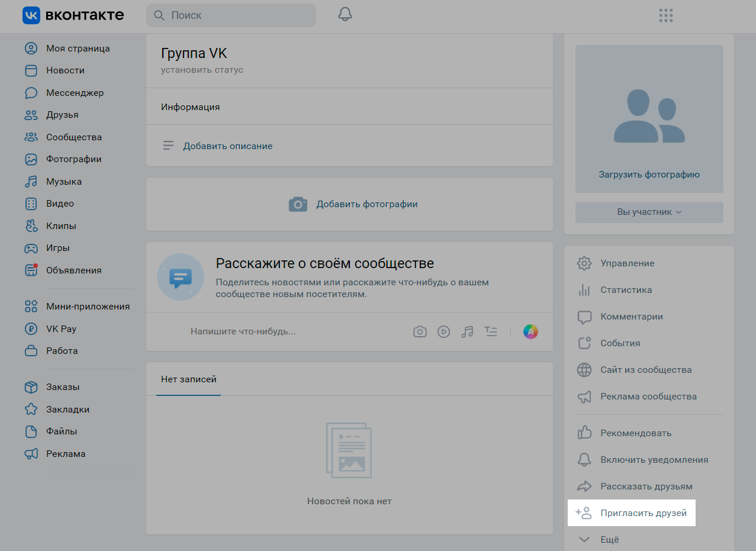Click the Новостей пока нет text

(x=349, y=501)
